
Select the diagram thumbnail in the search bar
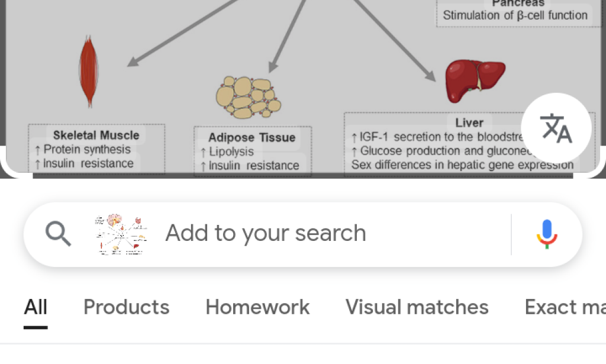[x=117, y=233]
